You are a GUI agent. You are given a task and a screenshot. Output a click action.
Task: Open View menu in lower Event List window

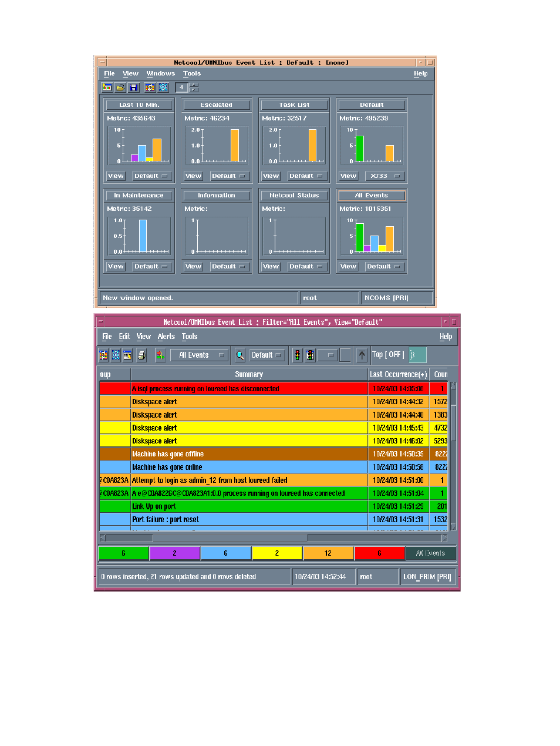pos(144,337)
